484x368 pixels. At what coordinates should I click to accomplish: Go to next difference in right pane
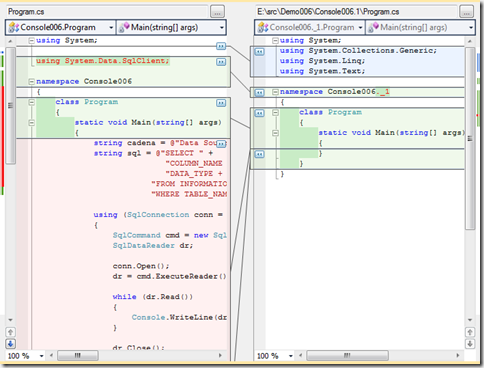point(470,344)
